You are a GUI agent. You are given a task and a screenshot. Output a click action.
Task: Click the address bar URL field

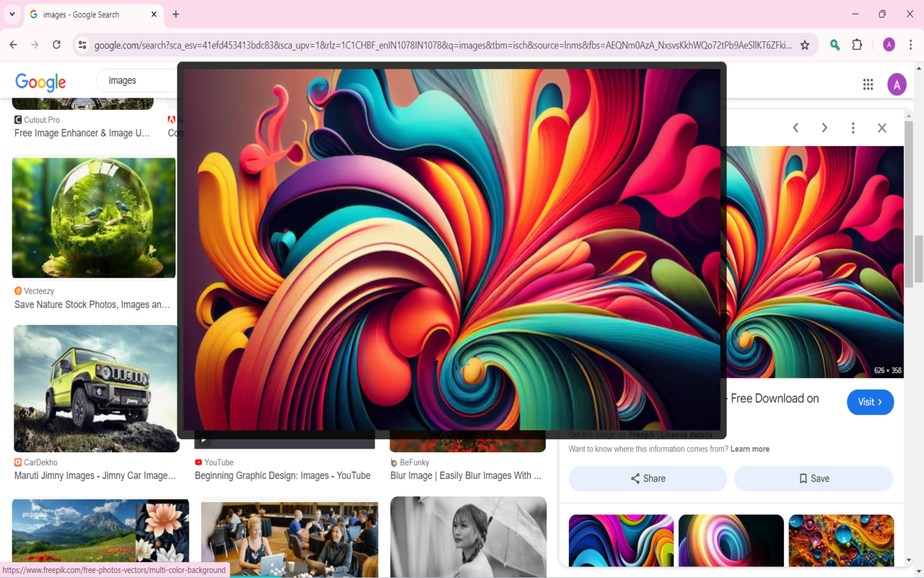coord(443,45)
